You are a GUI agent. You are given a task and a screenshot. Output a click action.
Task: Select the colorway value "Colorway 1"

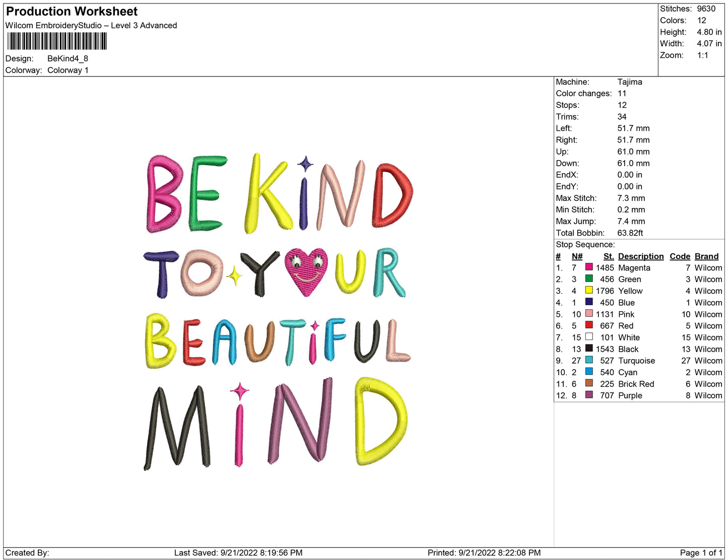pyautogui.click(x=68, y=71)
